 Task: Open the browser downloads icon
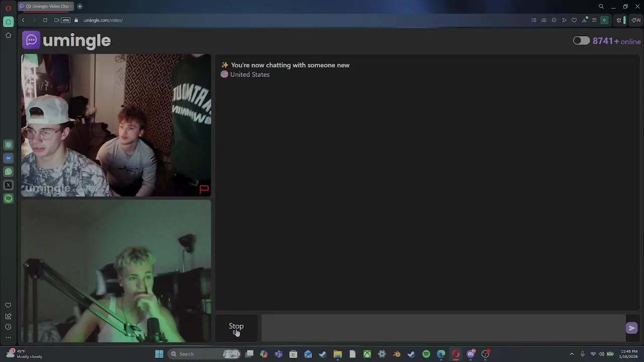(x=585, y=20)
